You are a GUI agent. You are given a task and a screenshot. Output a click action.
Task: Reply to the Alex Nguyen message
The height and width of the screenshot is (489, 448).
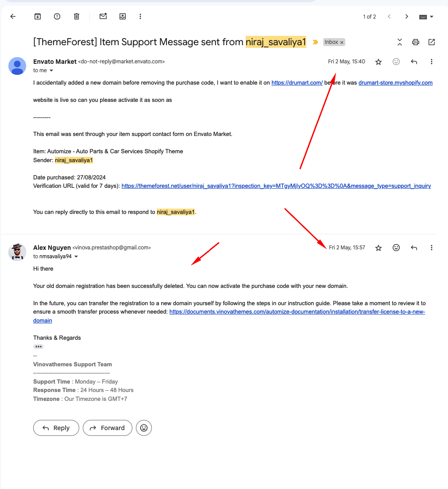414,248
